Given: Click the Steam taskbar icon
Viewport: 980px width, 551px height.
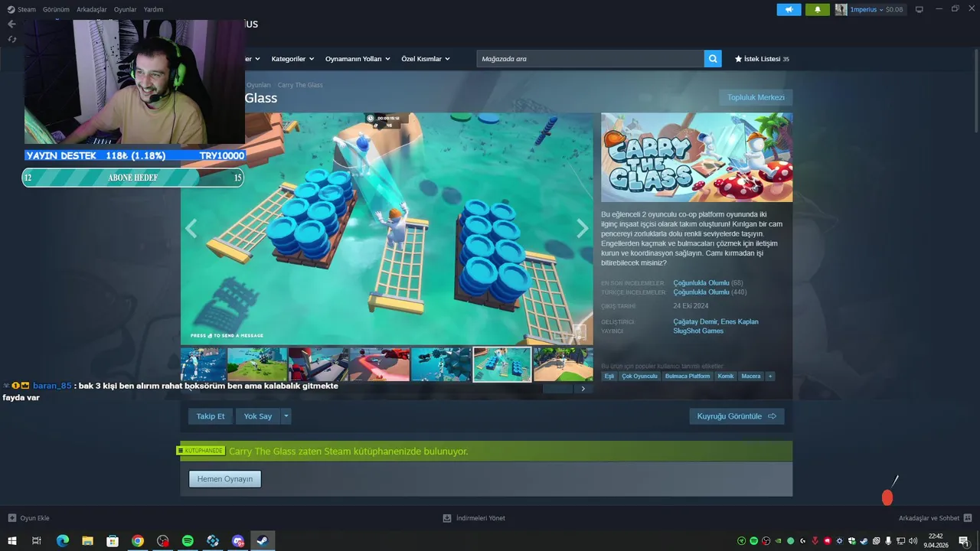Looking at the screenshot, I should tap(263, 541).
